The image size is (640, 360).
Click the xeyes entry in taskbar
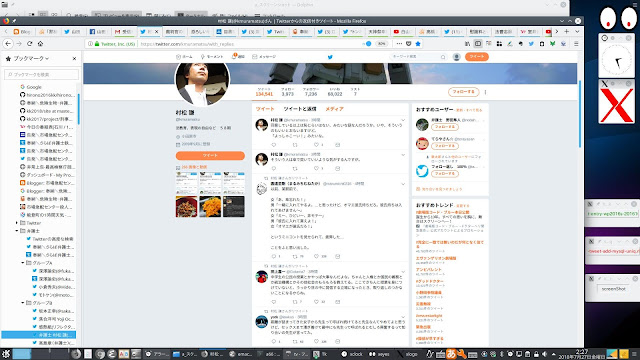click(x=380, y=354)
